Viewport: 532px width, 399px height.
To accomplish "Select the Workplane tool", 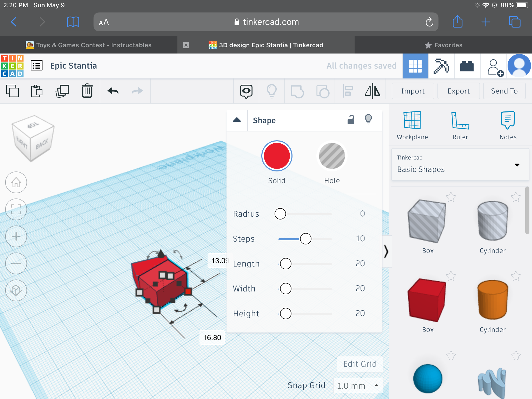I will pyautogui.click(x=412, y=125).
